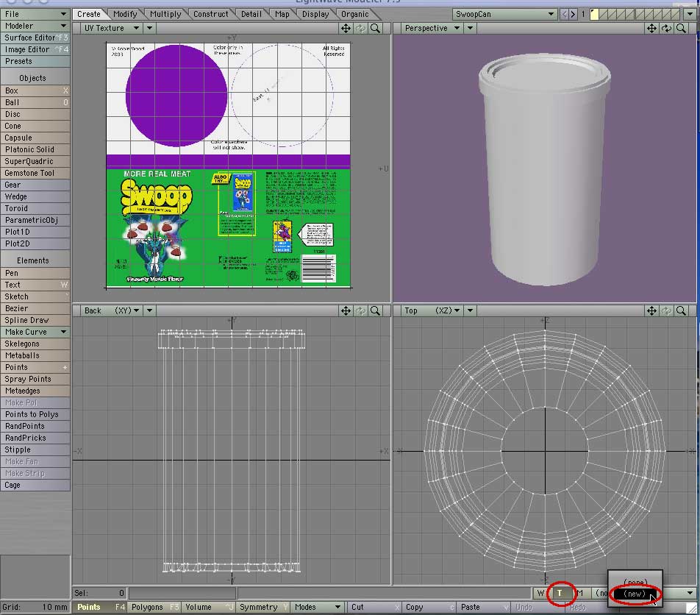The height and width of the screenshot is (615, 700).
Task: Click the Paste button
Action: click(483, 607)
